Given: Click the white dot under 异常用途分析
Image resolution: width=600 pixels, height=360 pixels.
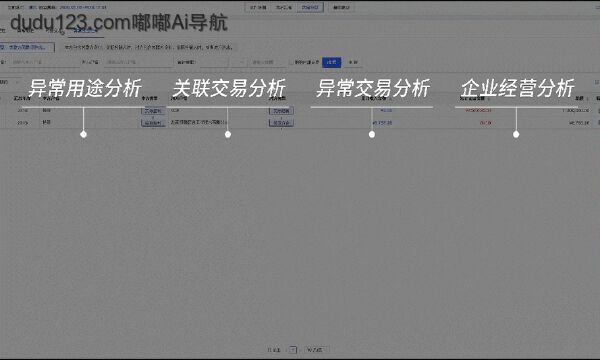Looking at the screenshot, I should pos(83,134).
